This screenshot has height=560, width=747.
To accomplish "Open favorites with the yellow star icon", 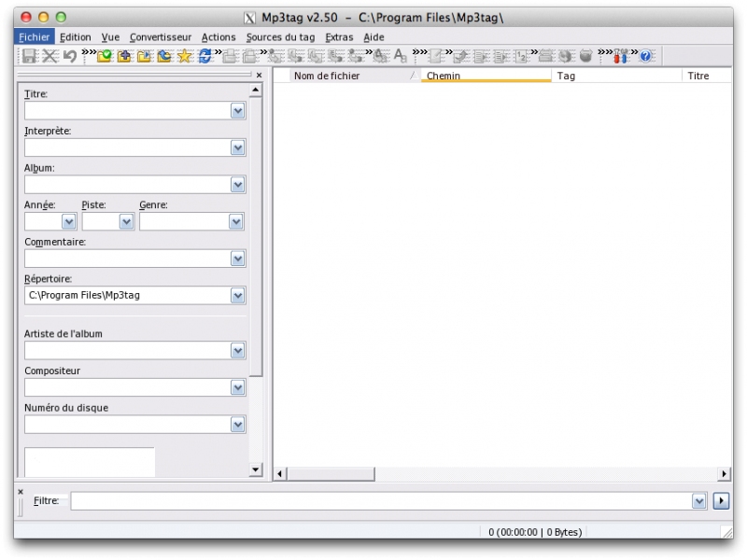I will tap(184, 56).
